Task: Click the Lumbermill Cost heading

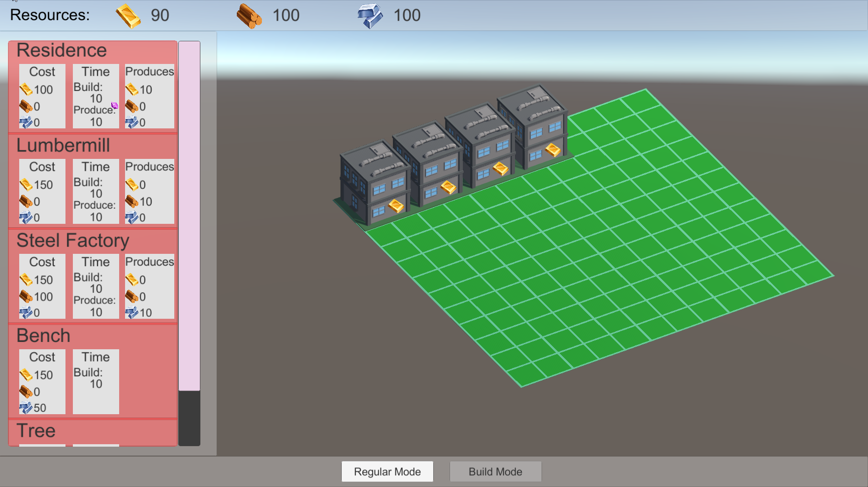Action: pos(42,167)
